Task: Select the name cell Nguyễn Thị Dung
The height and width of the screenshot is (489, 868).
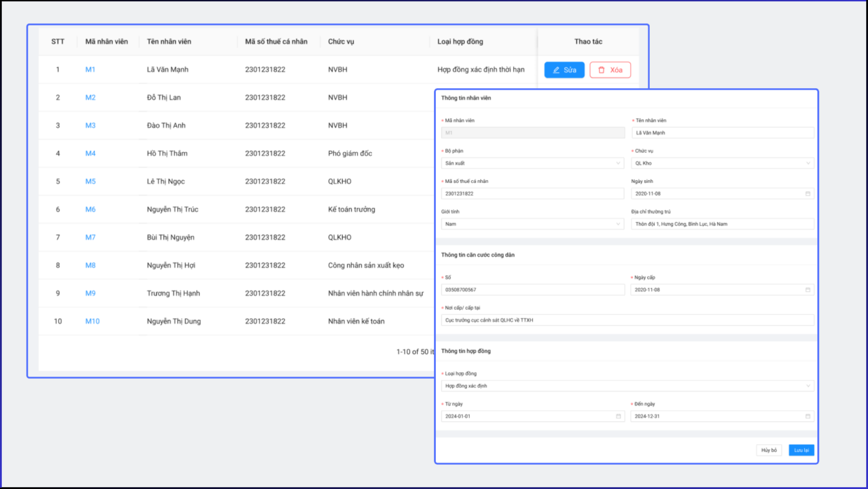Action: point(174,321)
